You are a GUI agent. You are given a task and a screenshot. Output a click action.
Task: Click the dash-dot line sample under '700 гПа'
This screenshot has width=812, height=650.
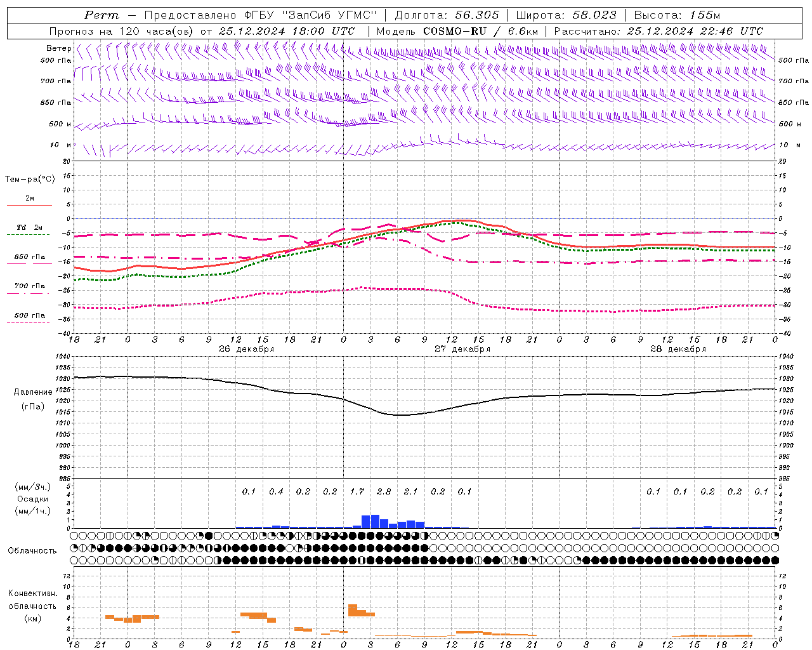[28, 293]
